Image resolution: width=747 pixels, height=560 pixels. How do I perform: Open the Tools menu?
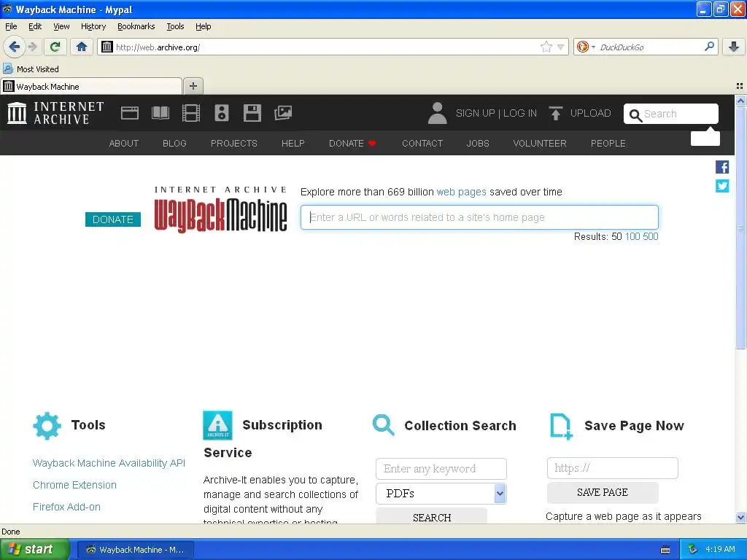click(175, 26)
